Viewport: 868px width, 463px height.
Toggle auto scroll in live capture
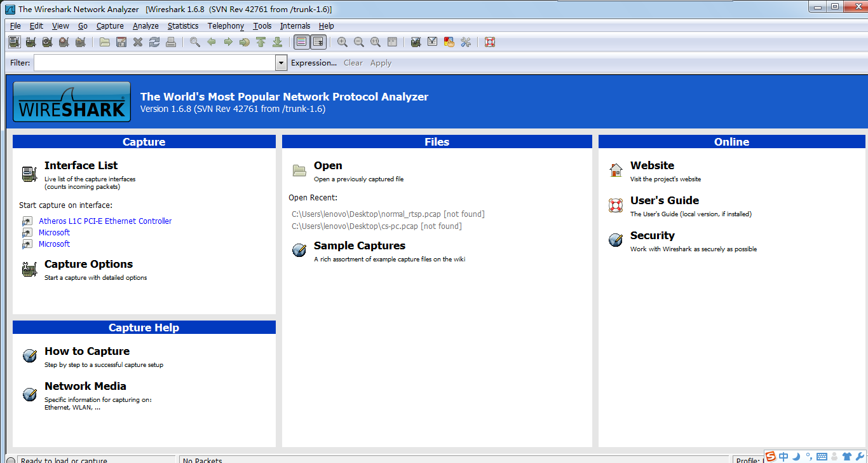[x=318, y=42]
